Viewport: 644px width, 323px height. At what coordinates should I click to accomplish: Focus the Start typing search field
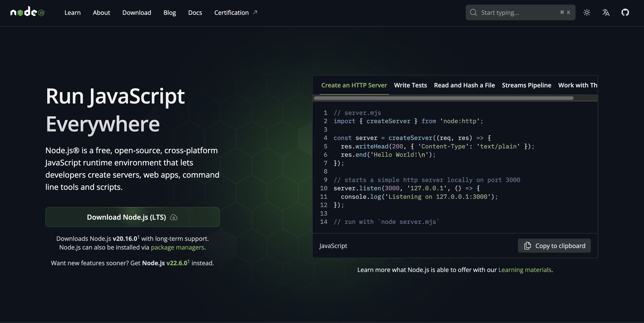click(x=520, y=12)
